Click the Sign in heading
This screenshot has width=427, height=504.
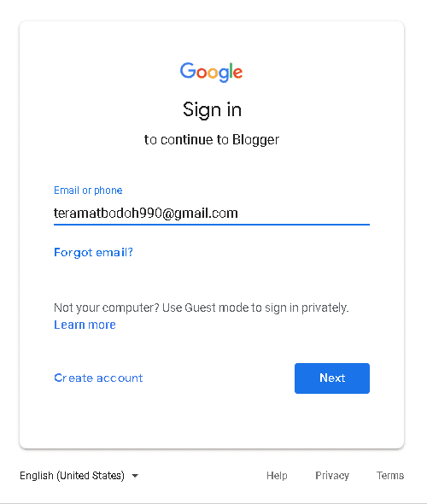pyautogui.click(x=212, y=109)
